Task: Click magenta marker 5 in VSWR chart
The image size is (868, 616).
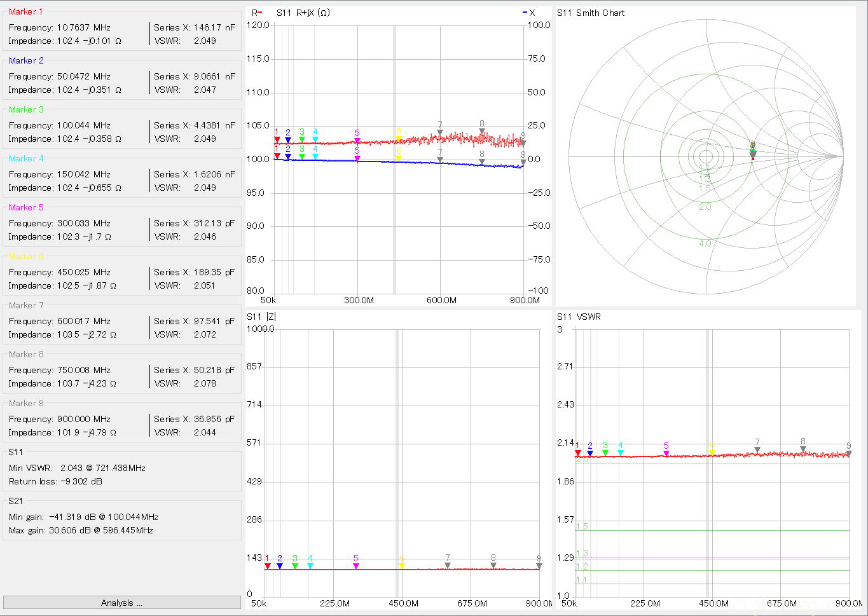Action: click(x=666, y=453)
